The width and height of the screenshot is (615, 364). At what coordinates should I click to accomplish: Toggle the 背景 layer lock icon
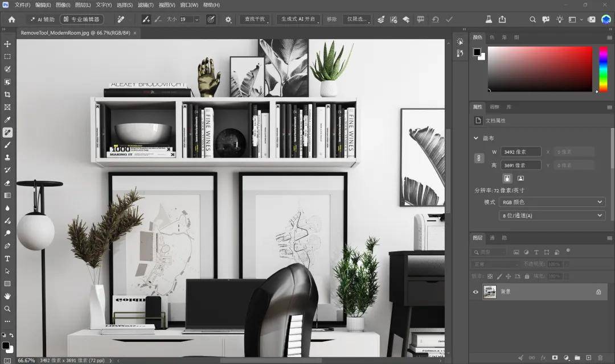click(x=598, y=292)
